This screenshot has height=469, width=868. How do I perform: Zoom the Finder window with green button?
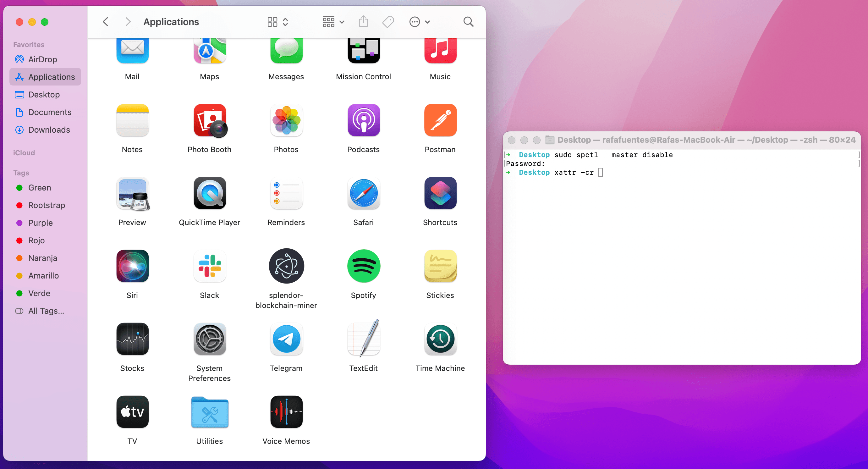[45, 22]
